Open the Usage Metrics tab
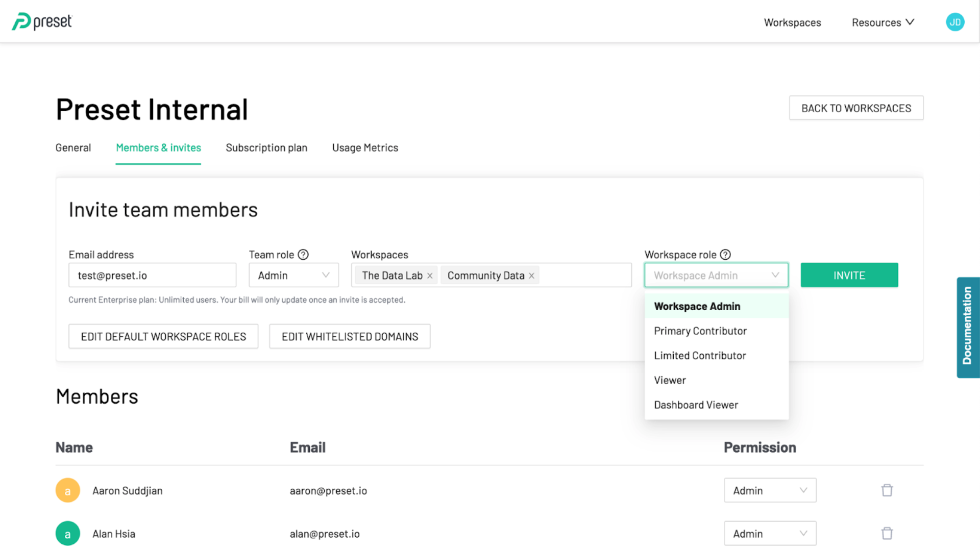Viewport: 980px width, 551px height. pos(365,148)
